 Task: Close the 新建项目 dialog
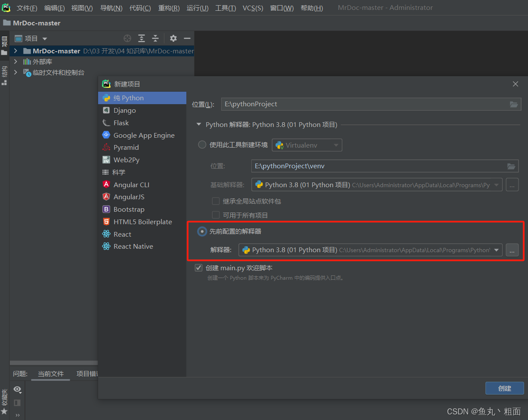pos(516,84)
